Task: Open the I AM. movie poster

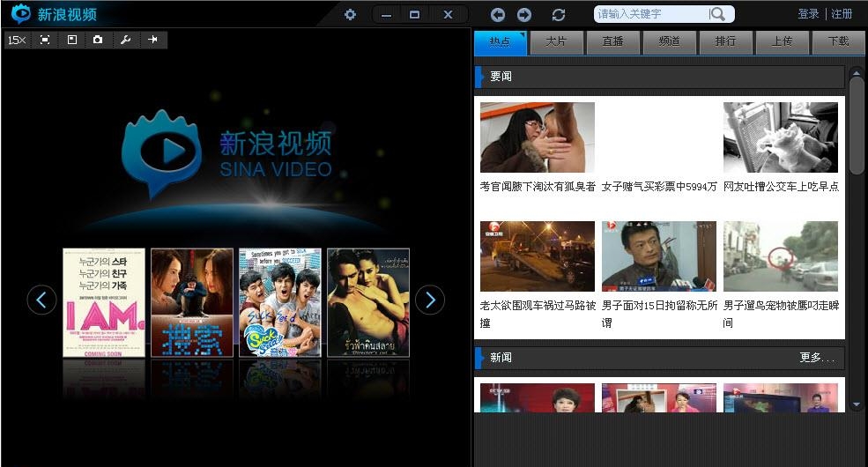Action: tap(104, 302)
